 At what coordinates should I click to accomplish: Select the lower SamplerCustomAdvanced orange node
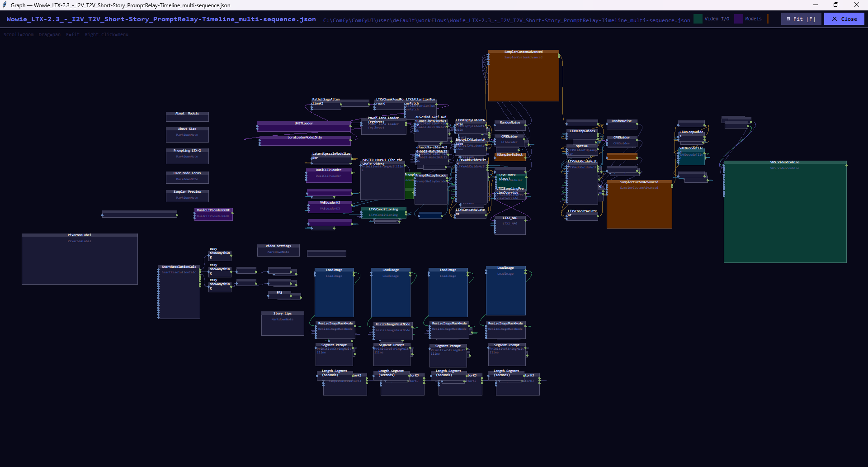(x=639, y=205)
